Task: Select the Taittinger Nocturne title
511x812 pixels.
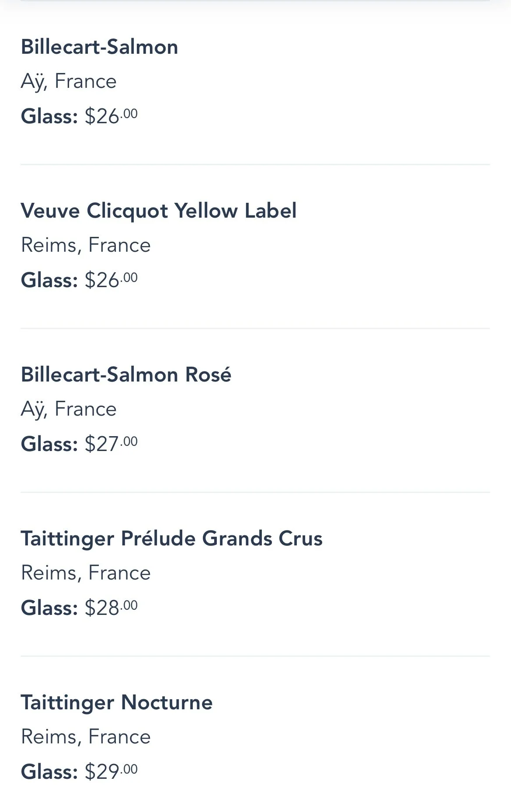Action: point(116,702)
